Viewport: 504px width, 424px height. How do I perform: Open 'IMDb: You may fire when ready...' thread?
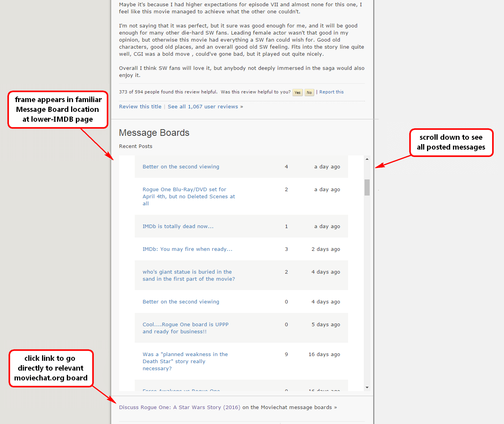(187, 249)
